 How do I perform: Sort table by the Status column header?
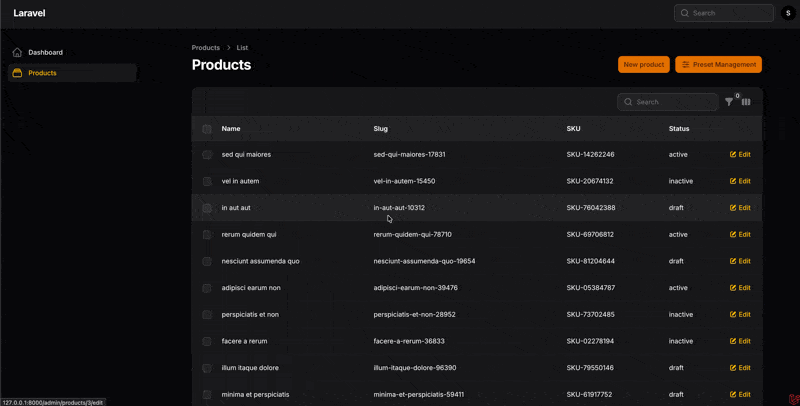pyautogui.click(x=679, y=129)
